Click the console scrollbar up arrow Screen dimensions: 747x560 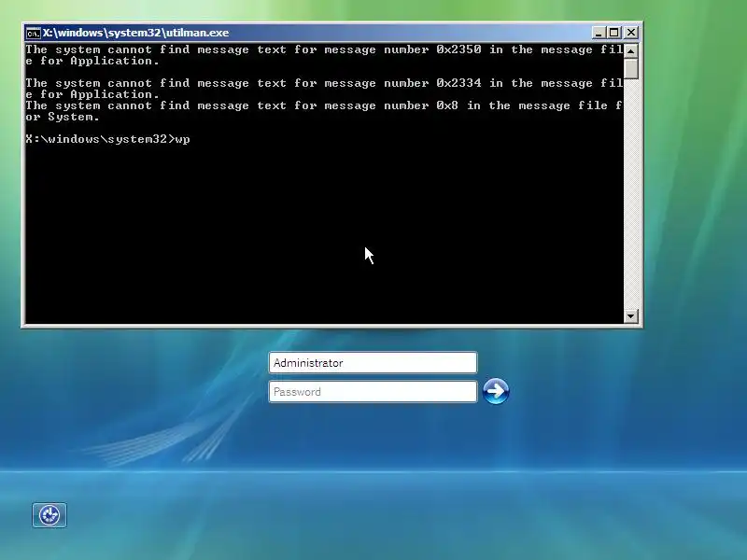click(631, 50)
